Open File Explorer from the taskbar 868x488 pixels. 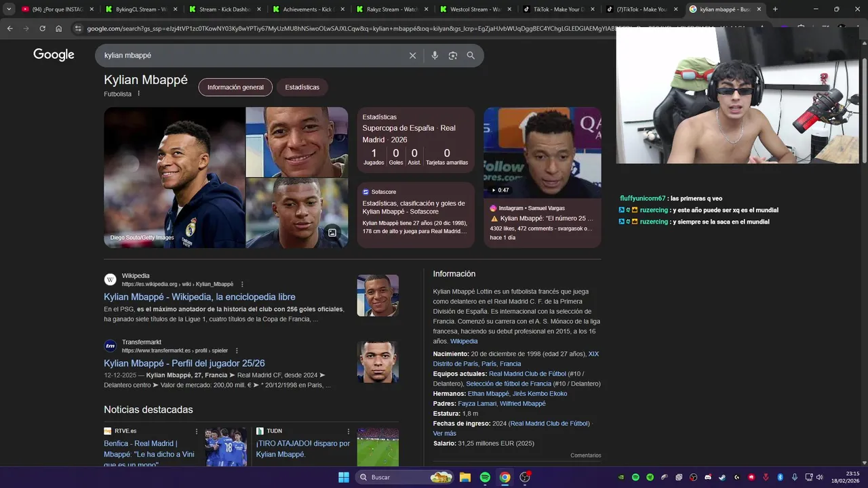click(465, 477)
